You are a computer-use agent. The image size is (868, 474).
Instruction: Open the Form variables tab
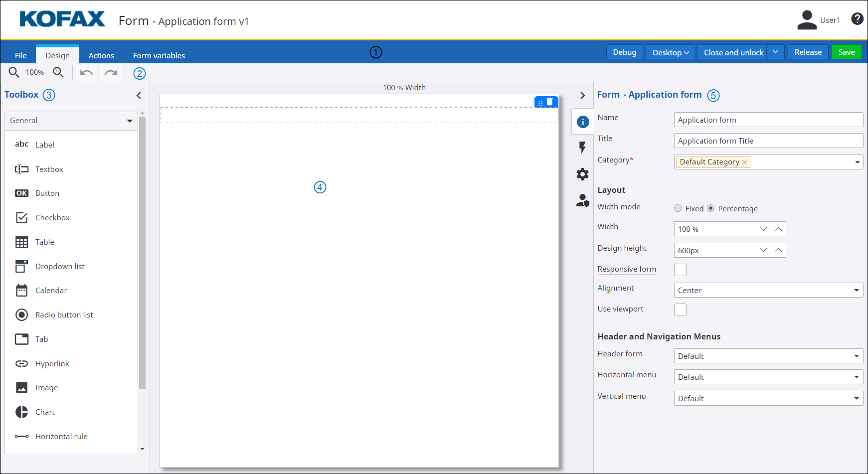159,55
